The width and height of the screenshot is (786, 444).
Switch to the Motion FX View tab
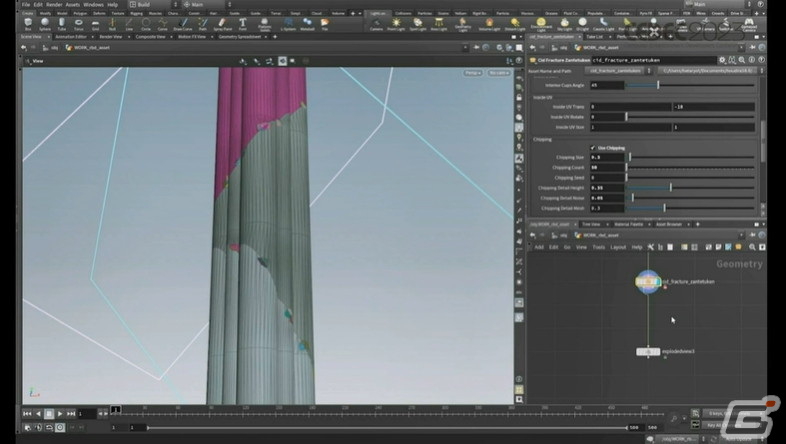point(191,37)
